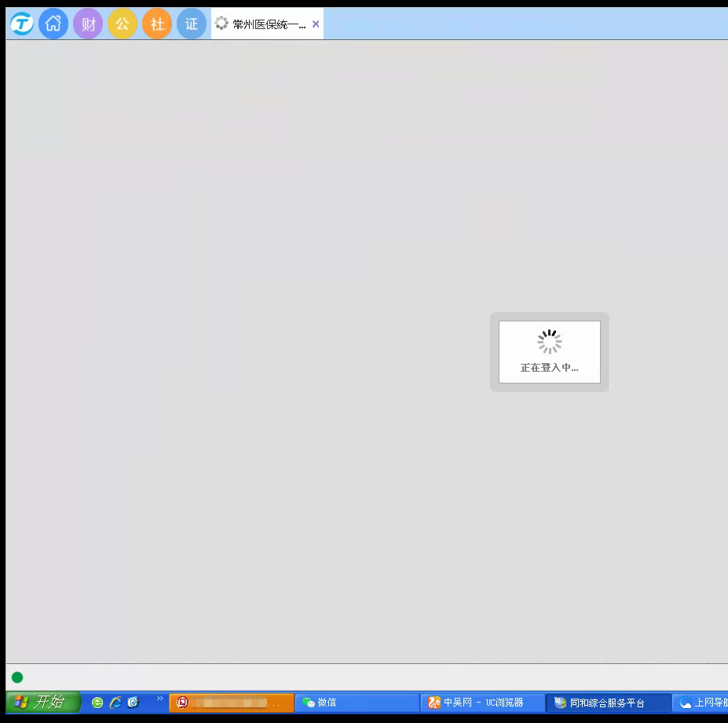728x723 pixels.
Task: Click the blue 证 circle icon
Action: tap(192, 24)
